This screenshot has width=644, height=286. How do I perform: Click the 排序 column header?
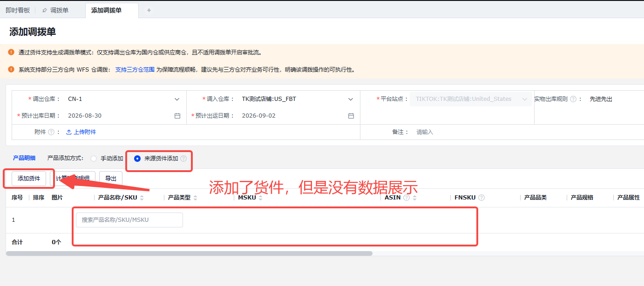click(x=39, y=198)
